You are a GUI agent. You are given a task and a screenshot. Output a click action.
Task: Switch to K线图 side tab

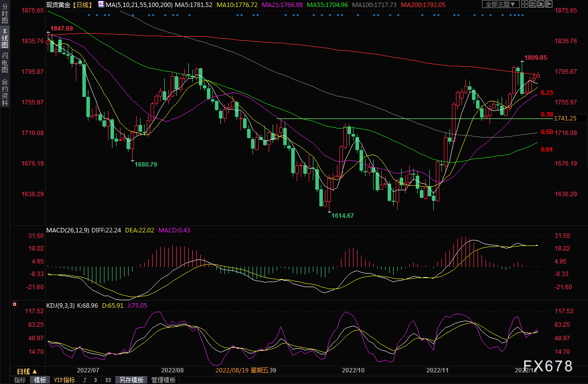pyautogui.click(x=5, y=39)
